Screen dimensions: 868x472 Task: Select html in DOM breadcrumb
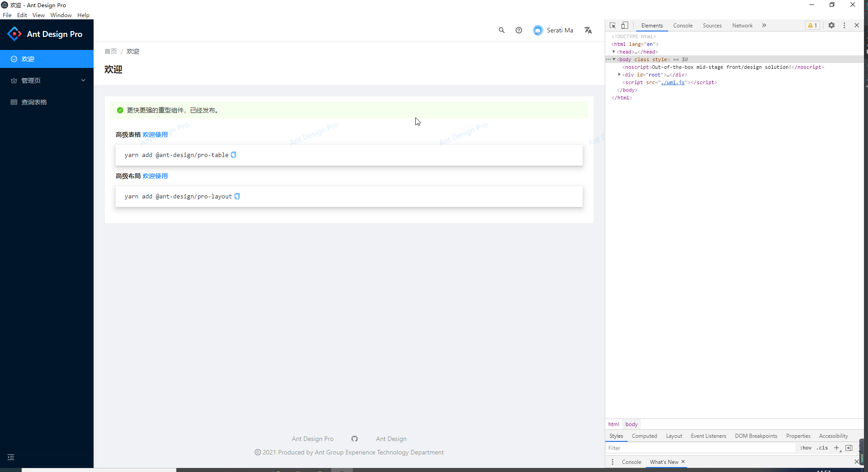(x=614, y=424)
